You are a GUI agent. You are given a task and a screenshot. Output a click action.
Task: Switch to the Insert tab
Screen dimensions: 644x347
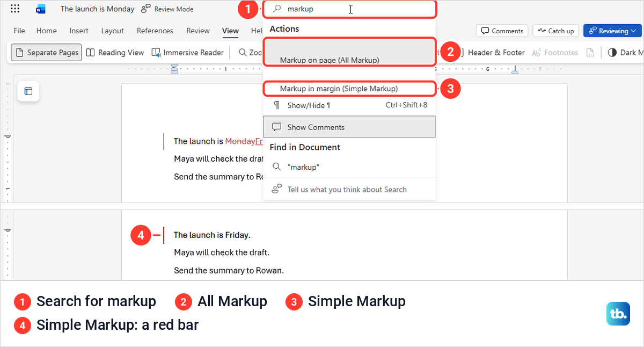pos(79,31)
